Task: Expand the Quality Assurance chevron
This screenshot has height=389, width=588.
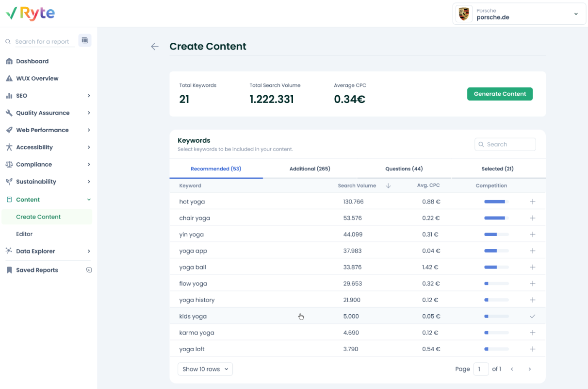Action: [89, 113]
